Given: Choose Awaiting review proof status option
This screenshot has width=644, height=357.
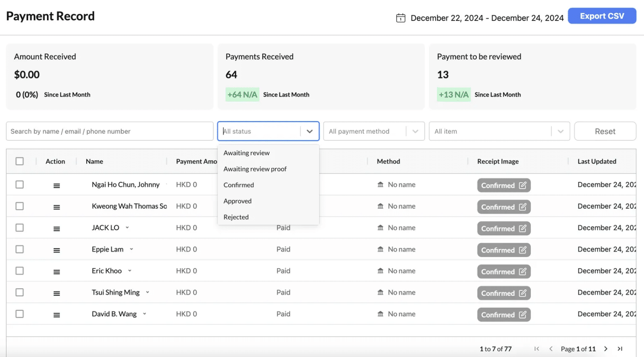Looking at the screenshot, I should click(x=268, y=169).
